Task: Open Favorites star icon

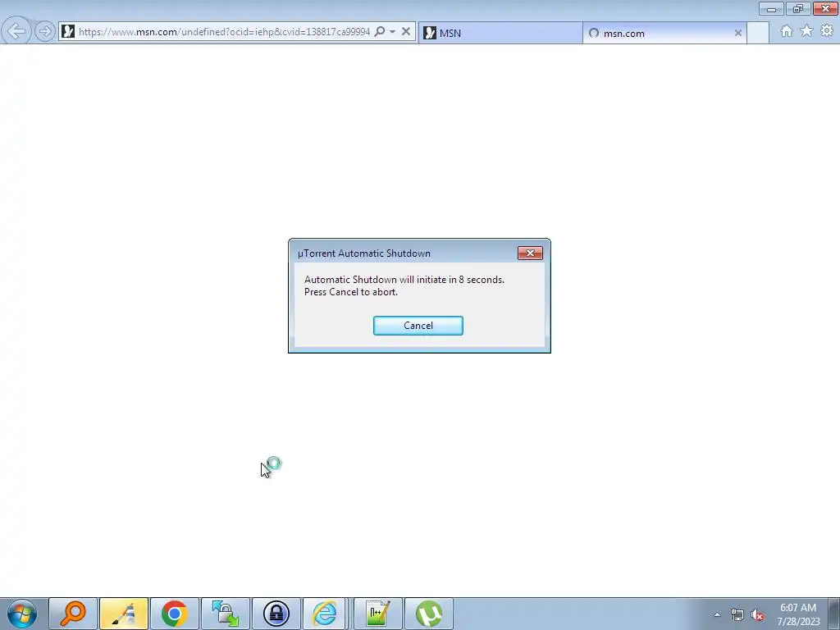Action: coord(806,31)
